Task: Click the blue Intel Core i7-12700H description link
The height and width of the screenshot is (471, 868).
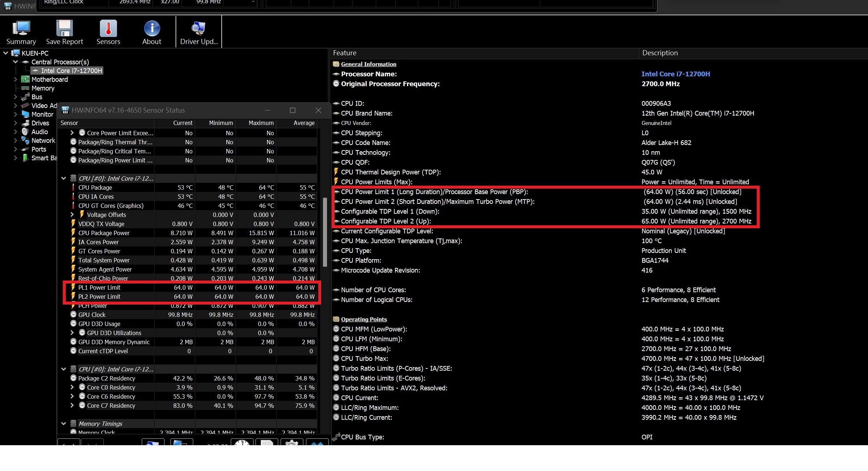Action: click(675, 74)
